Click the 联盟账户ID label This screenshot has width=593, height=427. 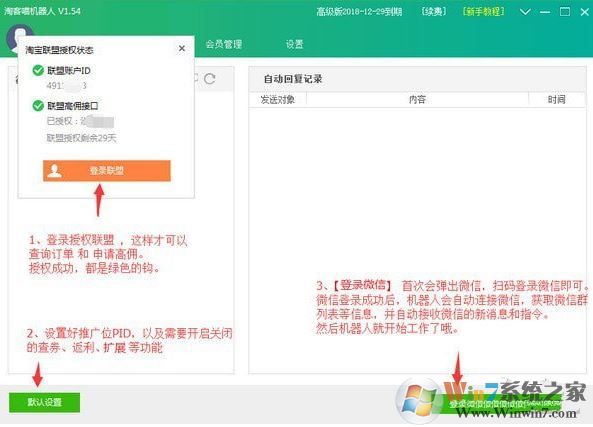click(69, 70)
